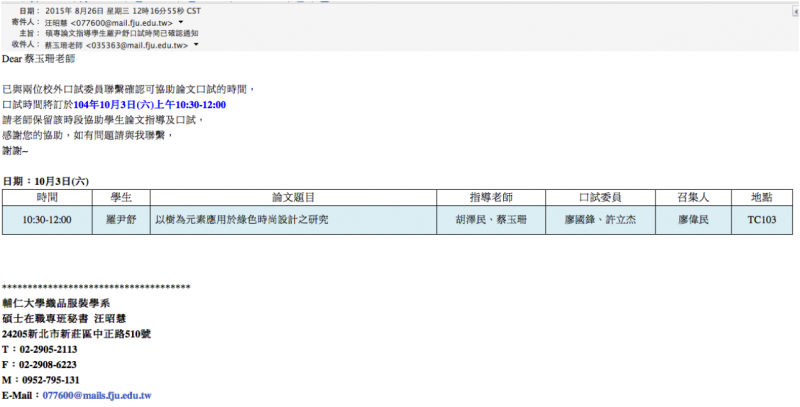
Task: Open the 077600@mails.fju.edu.tw signature email link
Action: [x=95, y=396]
